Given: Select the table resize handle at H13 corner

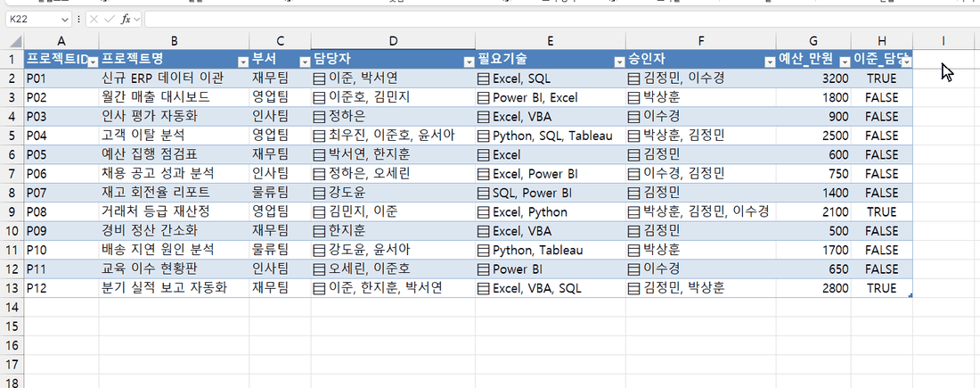Looking at the screenshot, I should 911,296.
